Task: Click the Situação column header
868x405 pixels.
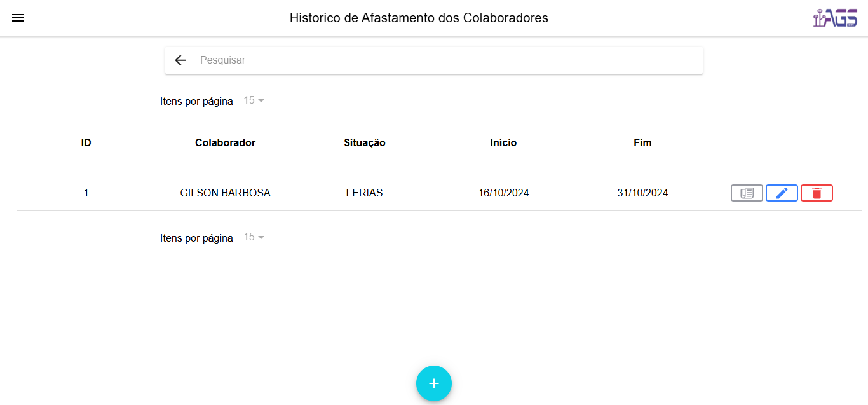Action: tap(365, 143)
